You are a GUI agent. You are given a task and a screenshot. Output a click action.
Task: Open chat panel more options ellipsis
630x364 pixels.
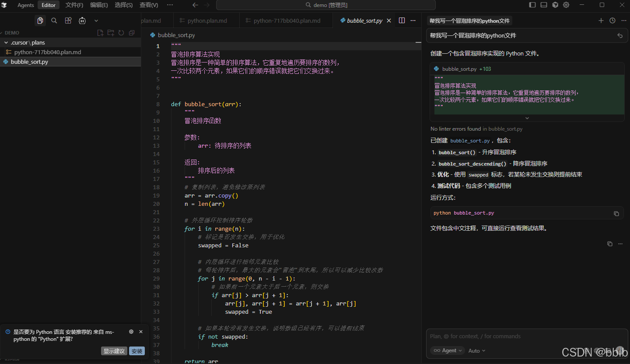pos(623,21)
